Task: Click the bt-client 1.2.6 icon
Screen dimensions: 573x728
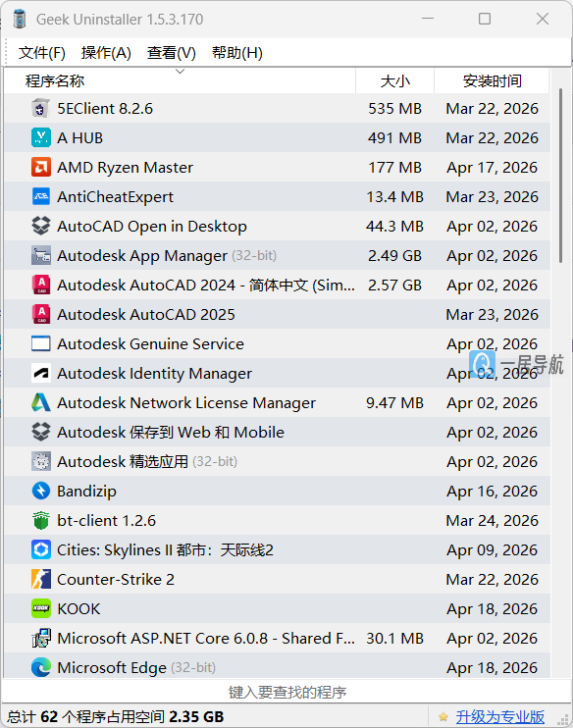Action: click(x=41, y=520)
